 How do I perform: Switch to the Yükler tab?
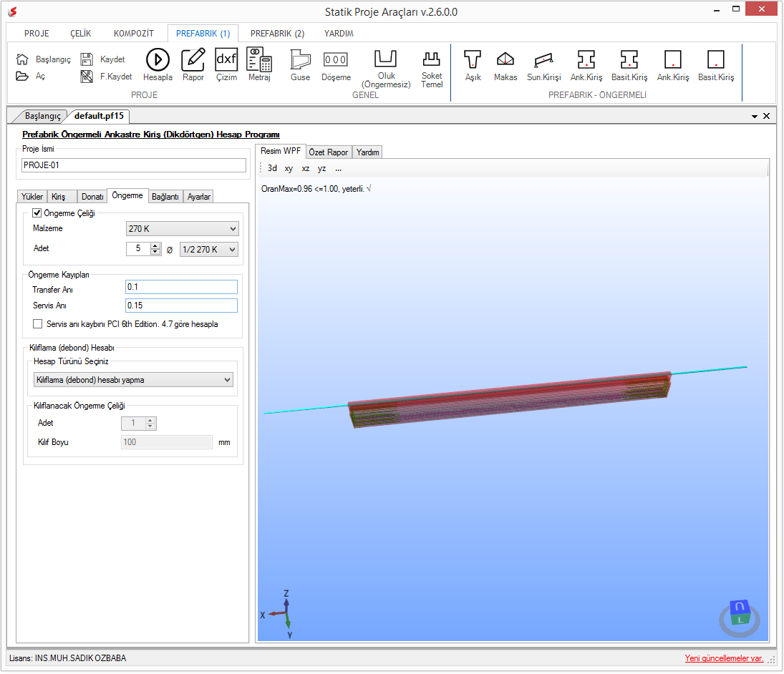point(32,197)
